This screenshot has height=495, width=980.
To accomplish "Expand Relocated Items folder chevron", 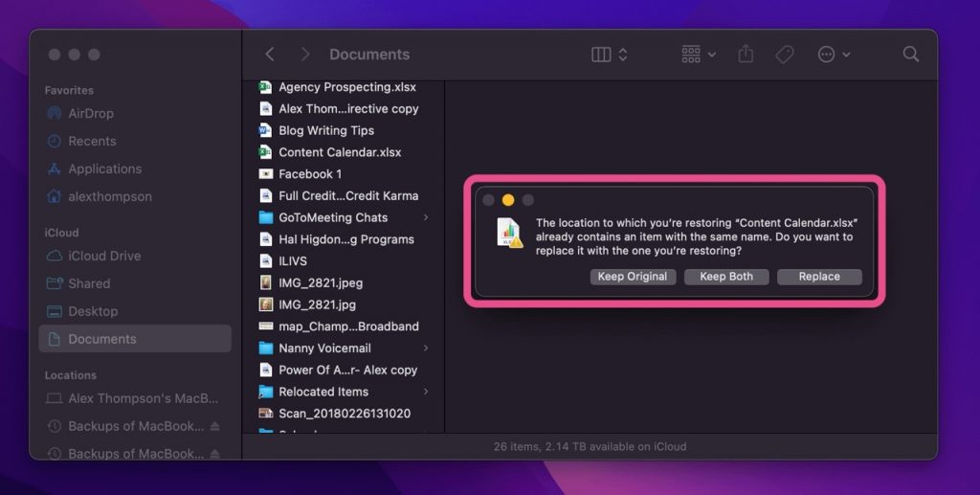I will 426,392.
